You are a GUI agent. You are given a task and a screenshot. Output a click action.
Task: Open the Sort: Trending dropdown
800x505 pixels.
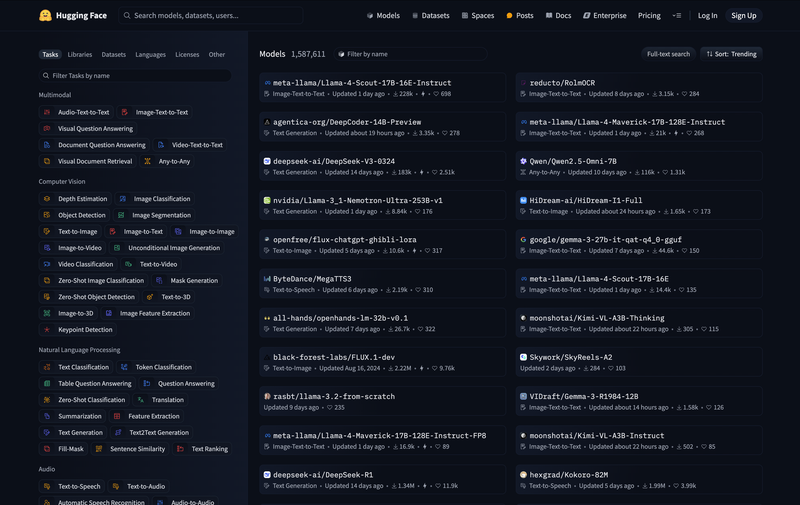732,54
